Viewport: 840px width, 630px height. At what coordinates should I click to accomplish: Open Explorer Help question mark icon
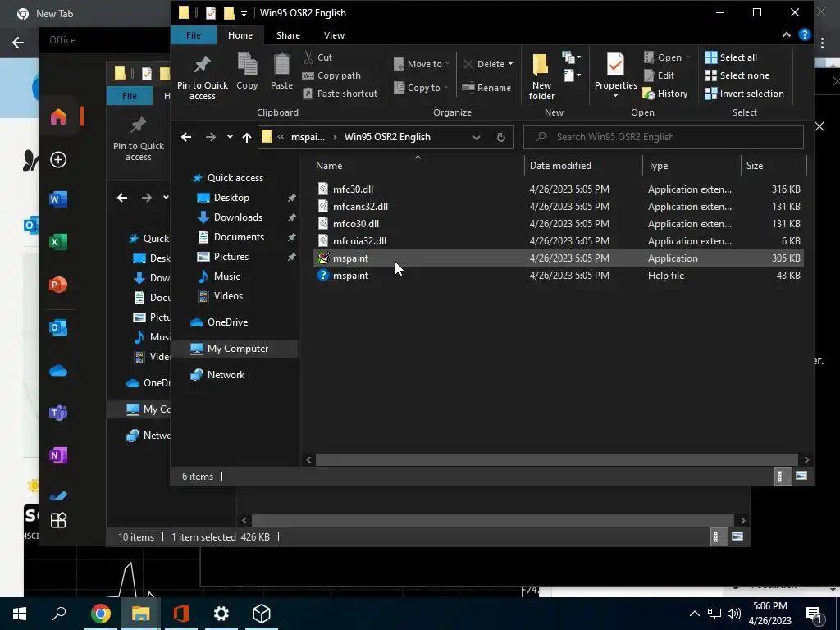[x=804, y=34]
